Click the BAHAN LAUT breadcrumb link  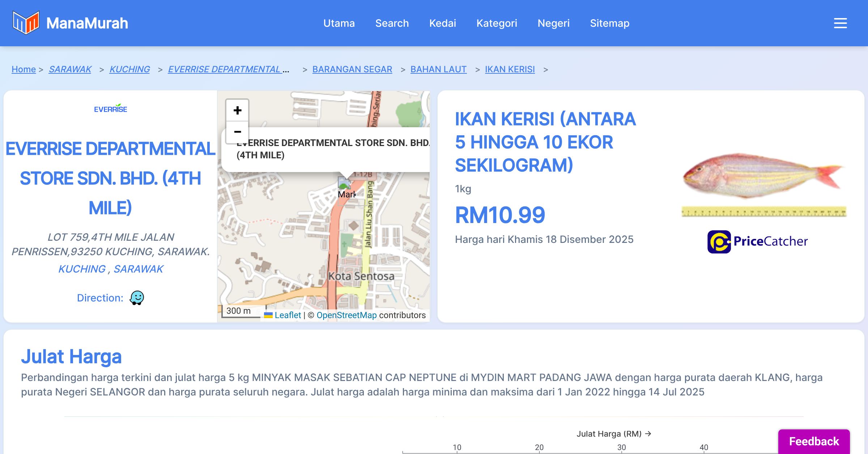pos(438,69)
